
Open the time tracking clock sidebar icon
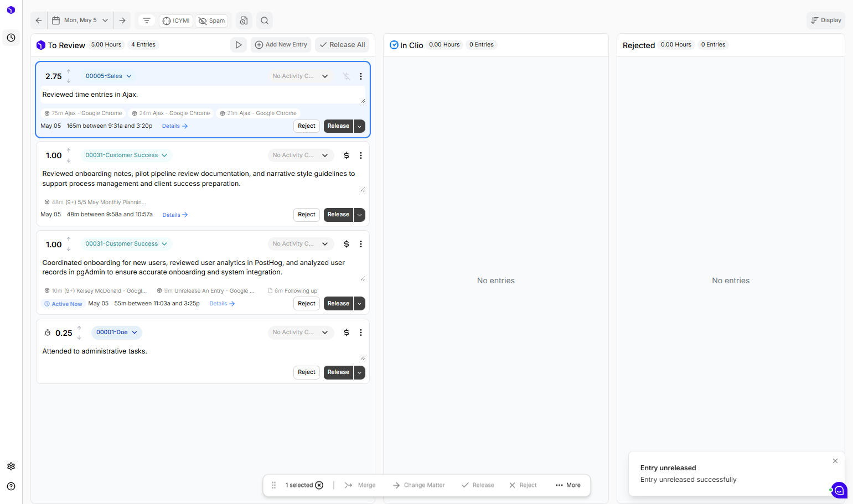[11, 38]
